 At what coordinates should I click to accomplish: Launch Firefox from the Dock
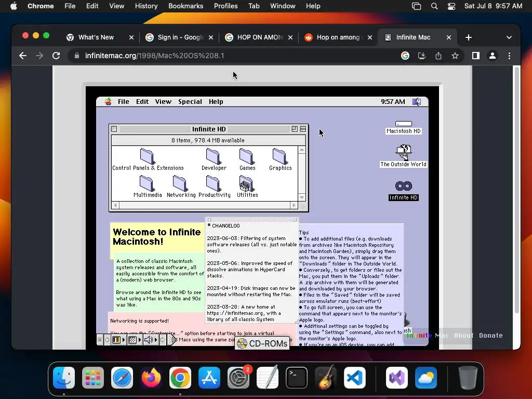point(151,378)
